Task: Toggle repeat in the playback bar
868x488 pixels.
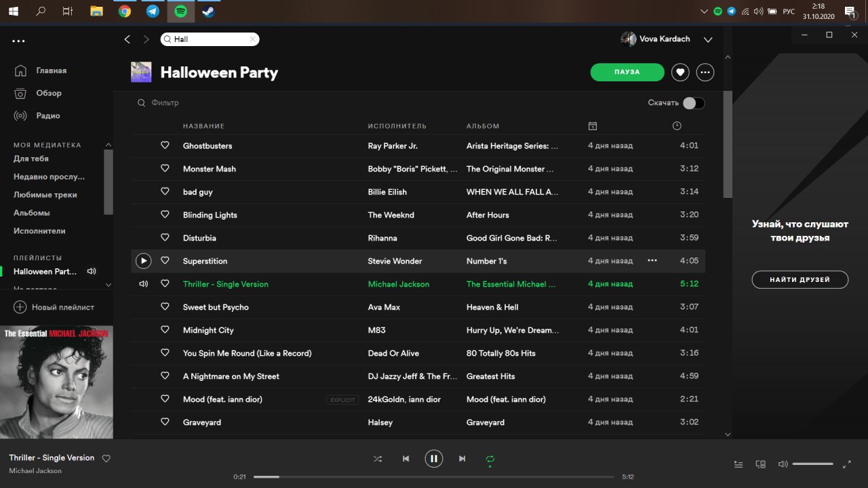Action: pos(490,459)
